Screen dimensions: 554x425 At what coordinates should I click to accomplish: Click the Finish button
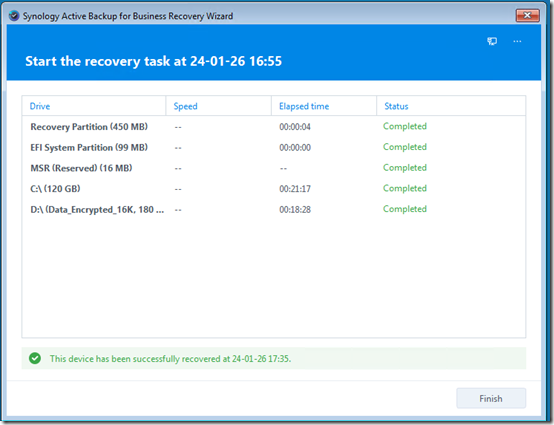(x=491, y=398)
